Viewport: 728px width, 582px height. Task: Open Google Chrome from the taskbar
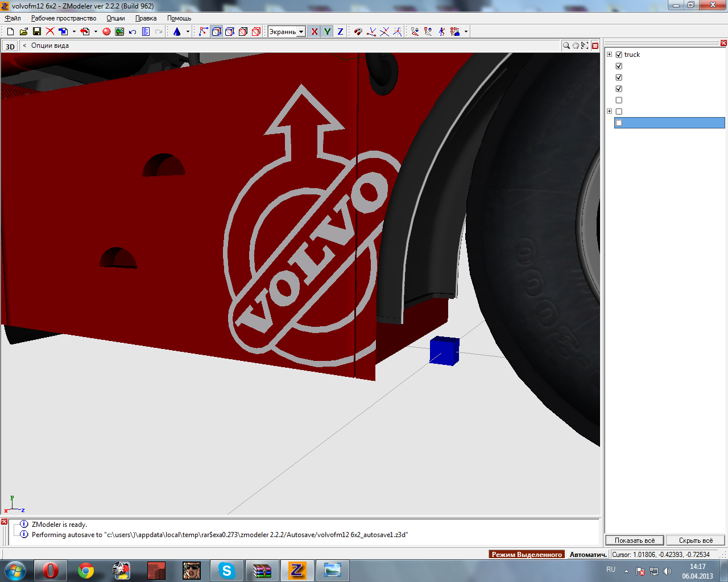pos(86,570)
